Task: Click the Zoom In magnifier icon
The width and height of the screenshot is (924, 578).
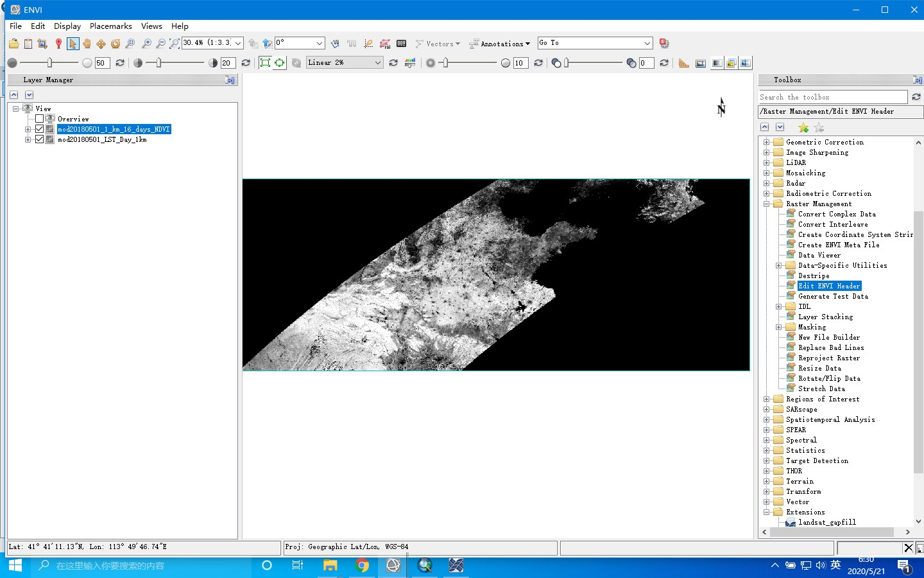Action: (x=146, y=44)
